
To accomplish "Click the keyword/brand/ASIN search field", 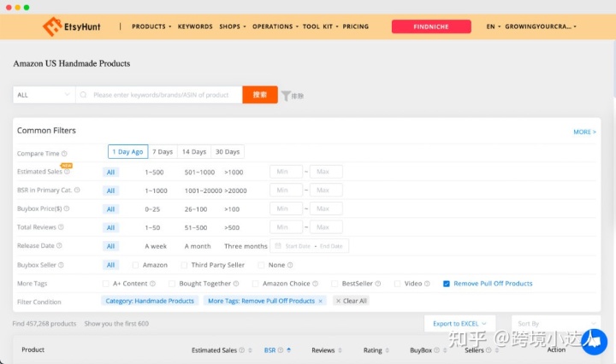I will 161,95.
